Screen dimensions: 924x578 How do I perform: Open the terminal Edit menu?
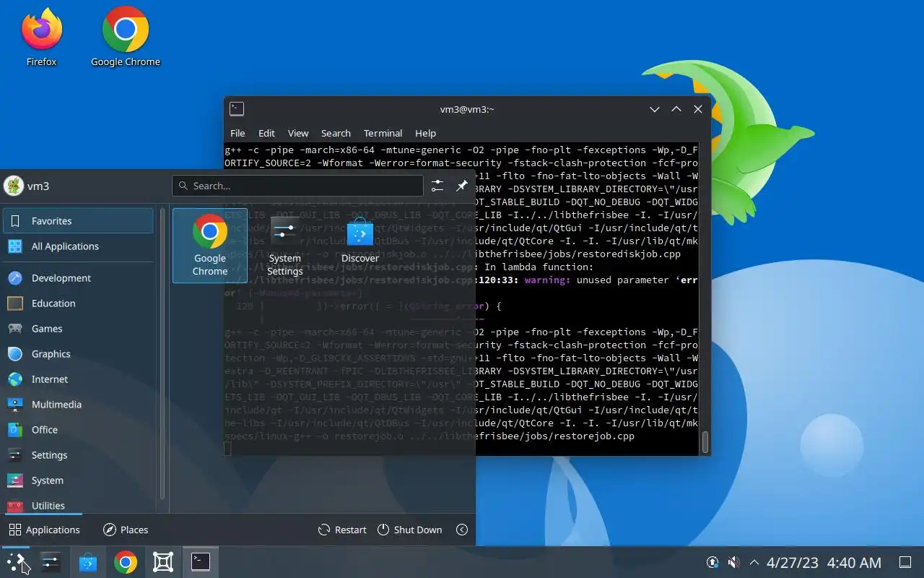[x=266, y=133]
